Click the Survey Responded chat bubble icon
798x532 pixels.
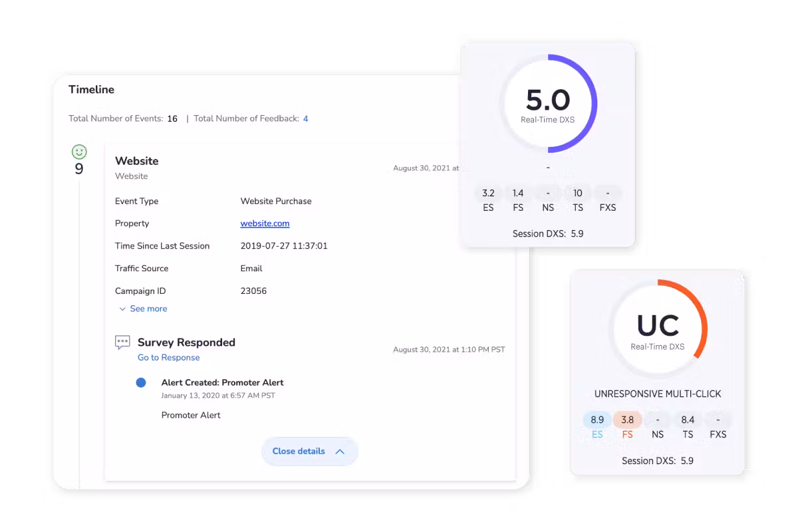(x=122, y=342)
